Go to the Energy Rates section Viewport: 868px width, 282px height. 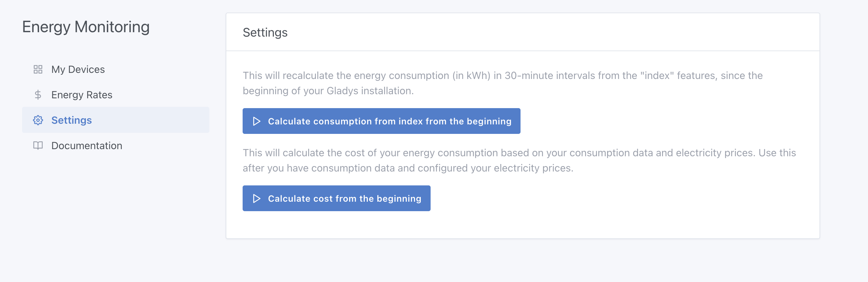click(82, 95)
